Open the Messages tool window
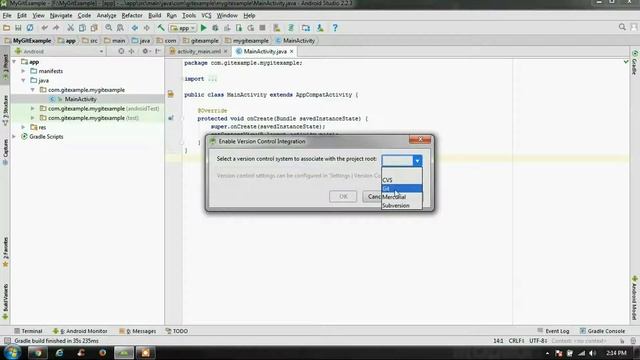 click(138, 331)
